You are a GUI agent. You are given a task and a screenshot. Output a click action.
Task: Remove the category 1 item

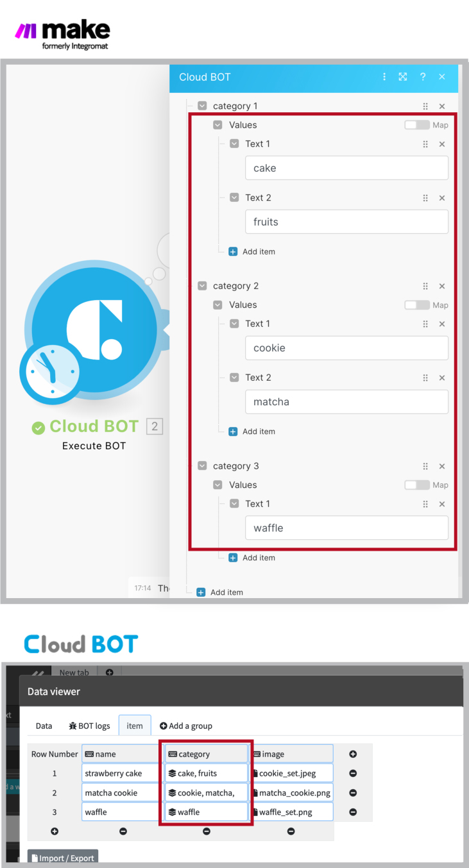tap(442, 106)
